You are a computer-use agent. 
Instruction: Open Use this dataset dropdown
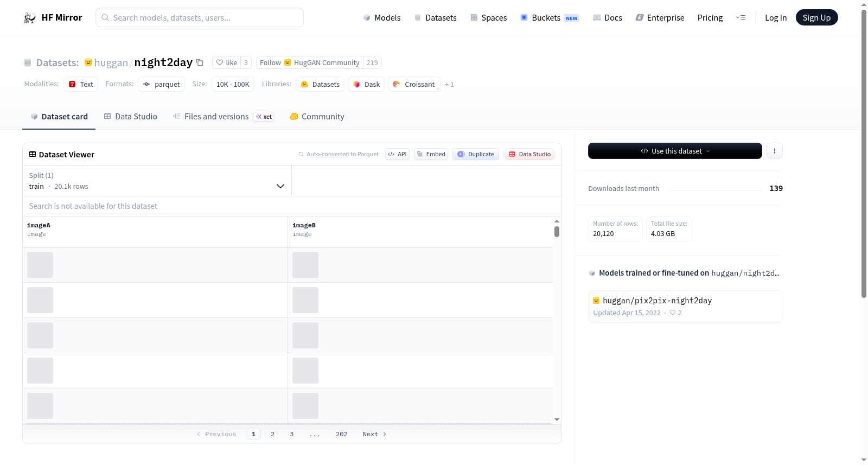(675, 151)
